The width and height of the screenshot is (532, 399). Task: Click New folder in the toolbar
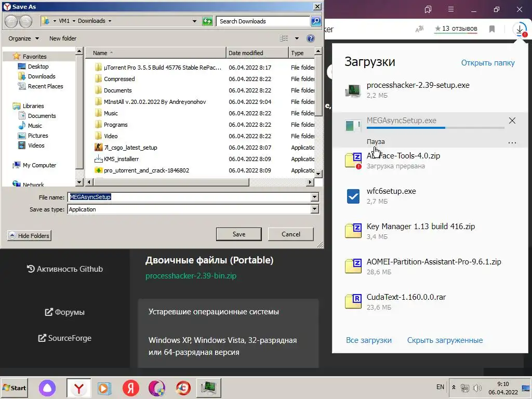point(63,38)
